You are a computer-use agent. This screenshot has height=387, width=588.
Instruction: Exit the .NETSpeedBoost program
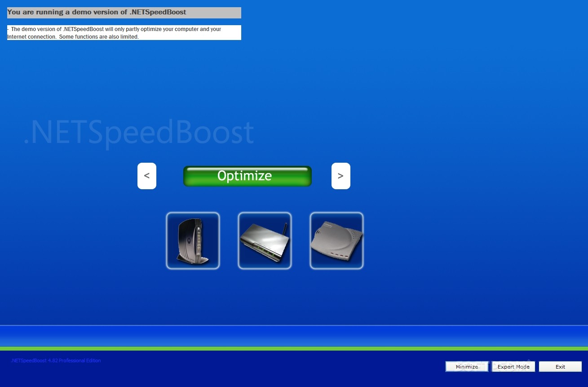coord(560,367)
